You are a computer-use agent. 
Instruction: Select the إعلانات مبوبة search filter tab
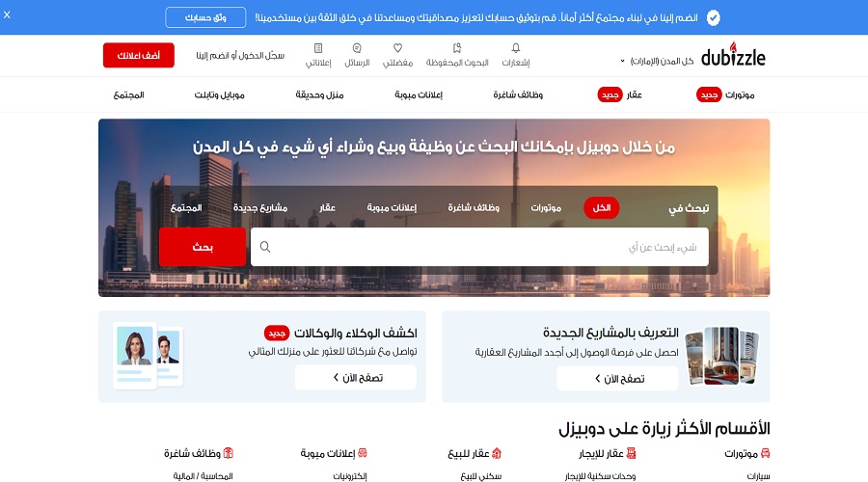[392, 207]
